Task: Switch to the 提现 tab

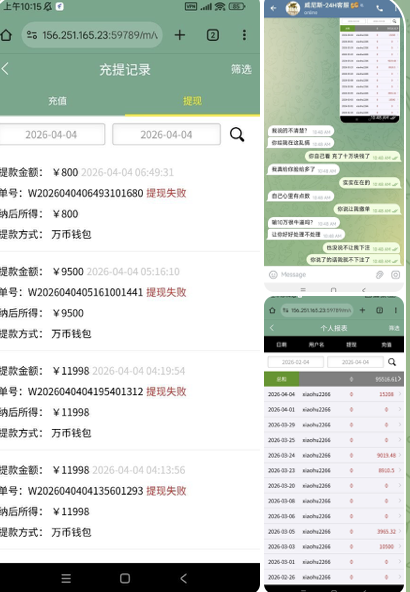Action: pyautogui.click(x=193, y=101)
